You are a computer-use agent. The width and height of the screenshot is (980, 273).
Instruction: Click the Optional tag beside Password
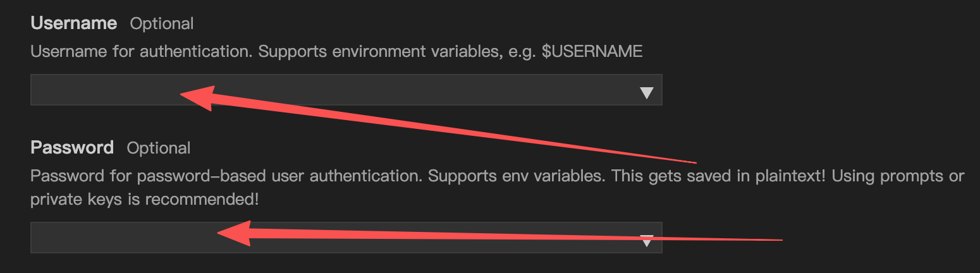click(159, 149)
